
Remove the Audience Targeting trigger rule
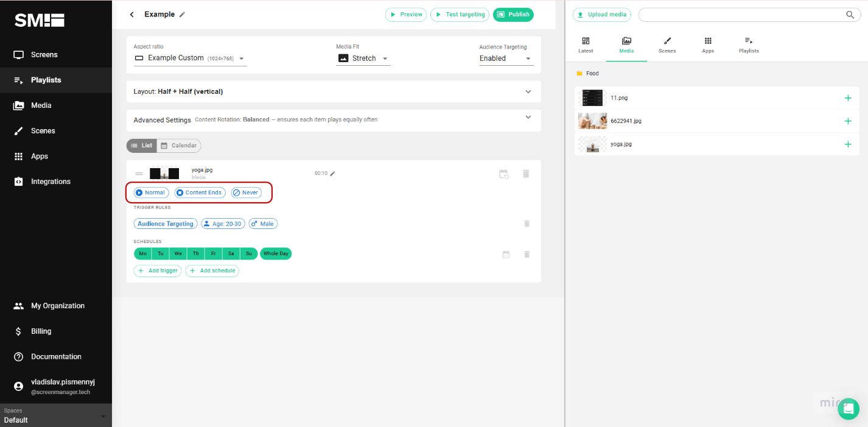pyautogui.click(x=526, y=224)
